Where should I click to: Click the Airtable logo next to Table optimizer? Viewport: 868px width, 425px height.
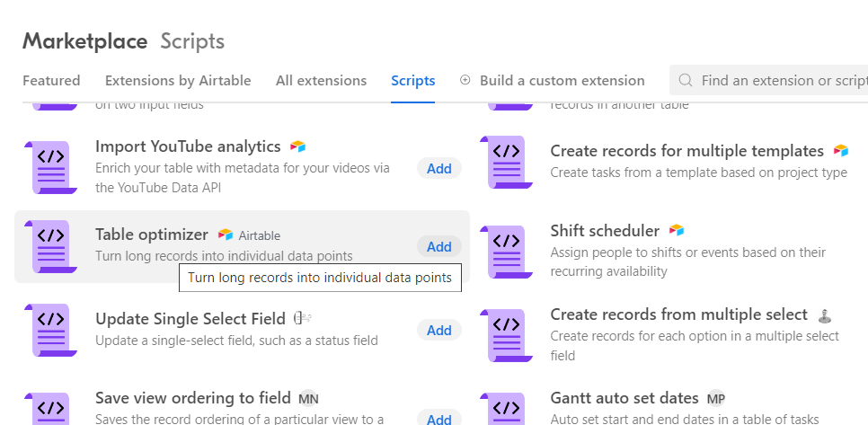point(226,235)
